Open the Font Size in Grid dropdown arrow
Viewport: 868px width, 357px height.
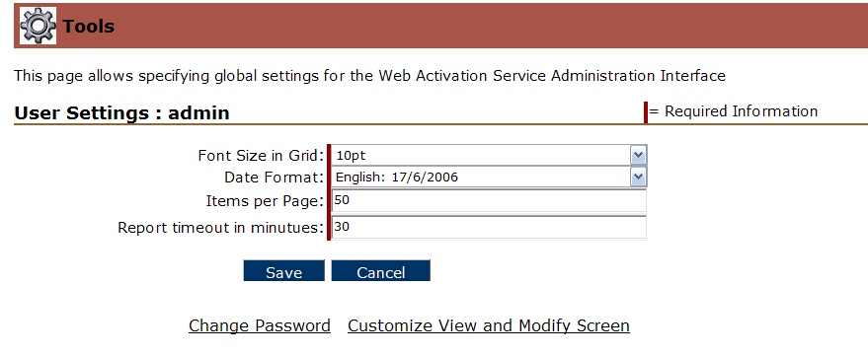(638, 155)
